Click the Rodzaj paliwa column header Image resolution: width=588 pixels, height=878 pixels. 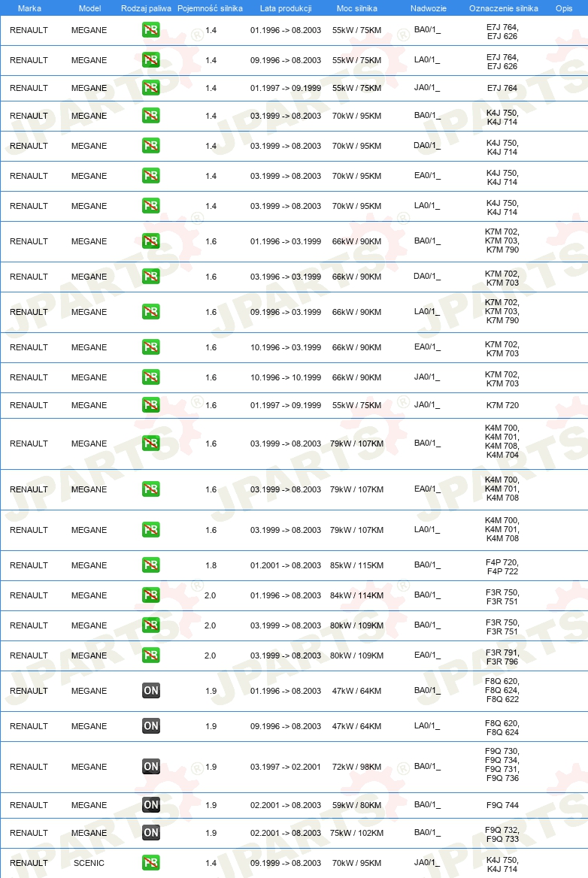click(146, 8)
